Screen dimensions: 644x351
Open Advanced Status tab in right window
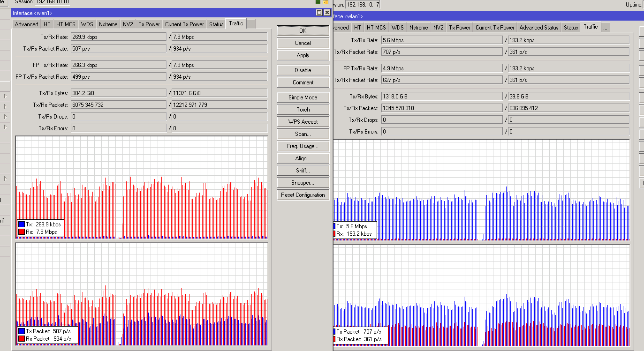point(539,28)
